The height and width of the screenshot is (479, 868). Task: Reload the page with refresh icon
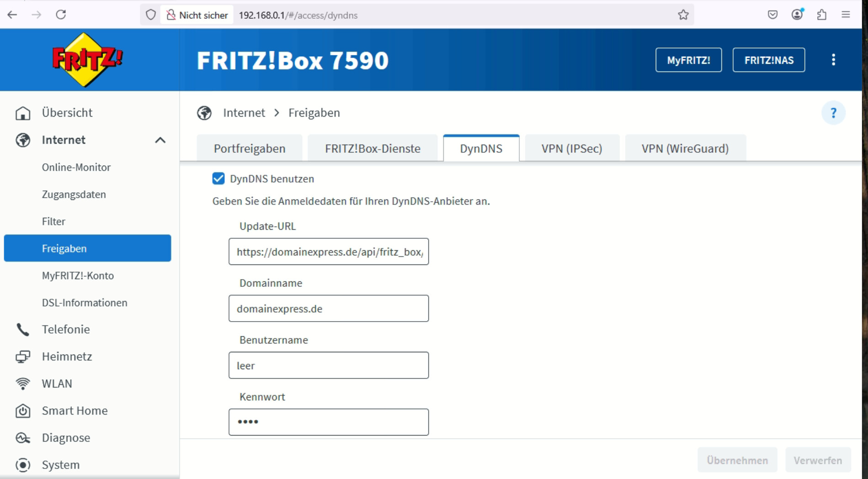point(61,15)
